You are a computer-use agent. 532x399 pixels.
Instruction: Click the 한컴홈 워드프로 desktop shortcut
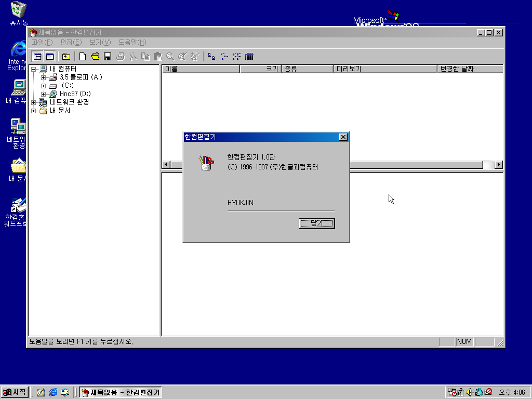15,211
